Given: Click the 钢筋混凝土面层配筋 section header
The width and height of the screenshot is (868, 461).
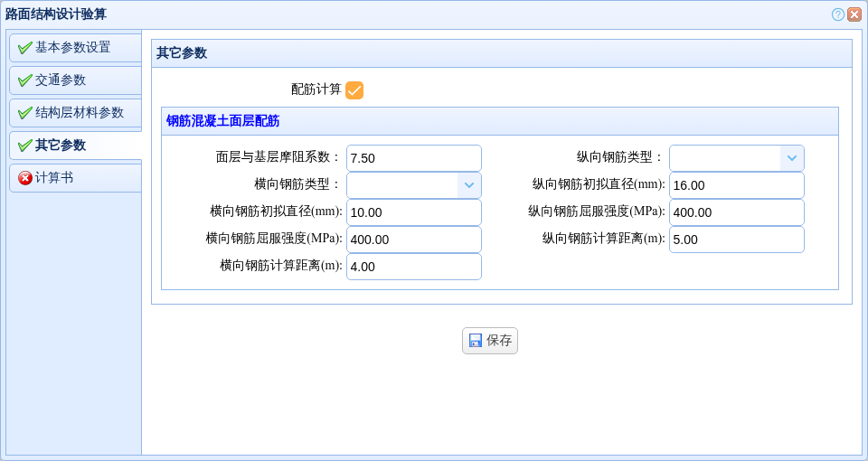Looking at the screenshot, I should coord(500,121).
